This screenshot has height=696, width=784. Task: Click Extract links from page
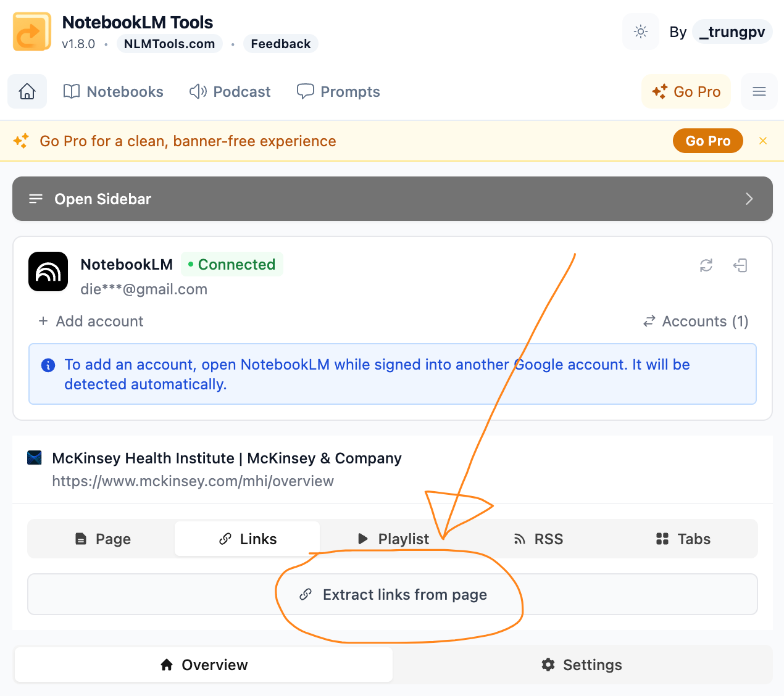(x=393, y=594)
